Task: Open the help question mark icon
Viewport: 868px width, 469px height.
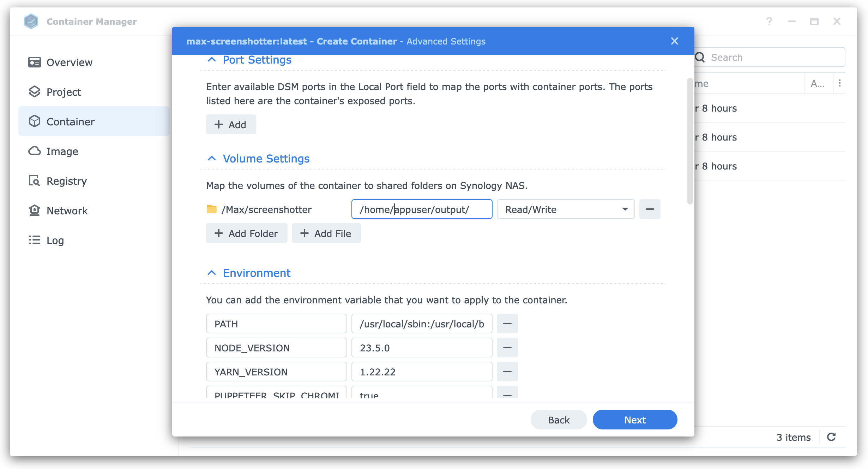Action: pyautogui.click(x=769, y=21)
